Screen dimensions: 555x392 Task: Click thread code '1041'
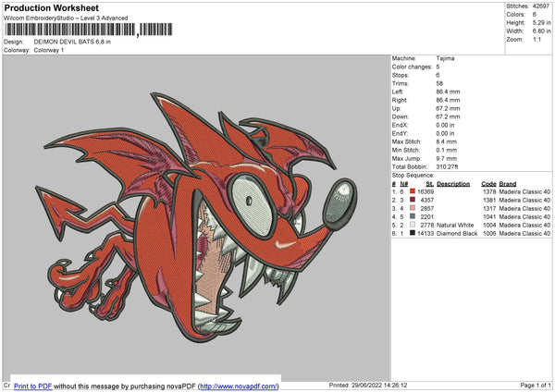coord(489,217)
